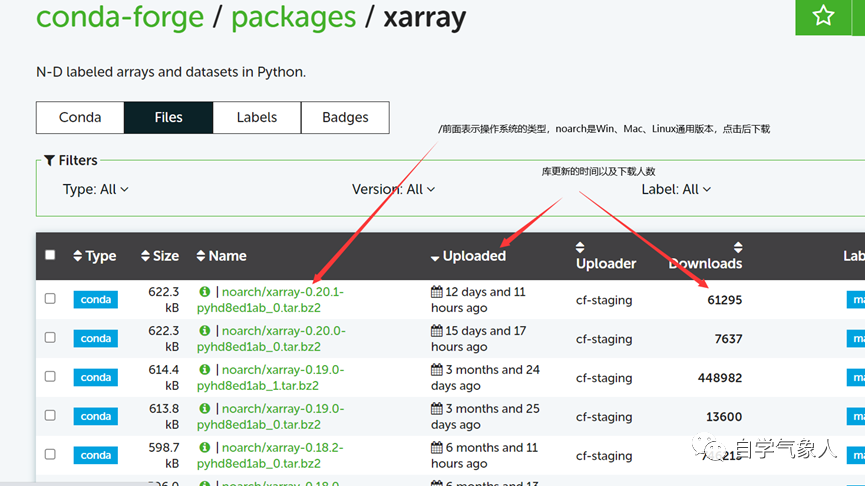Click calendar icon beside 3 months and 25 days
Image resolution: width=865 pixels, height=486 pixels.
coord(437,408)
